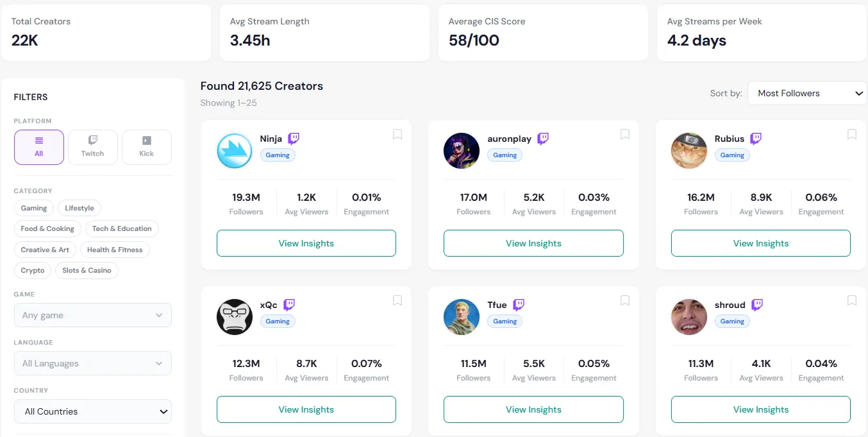Bookmark the xQc creator card
The height and width of the screenshot is (437, 868).
click(x=397, y=300)
